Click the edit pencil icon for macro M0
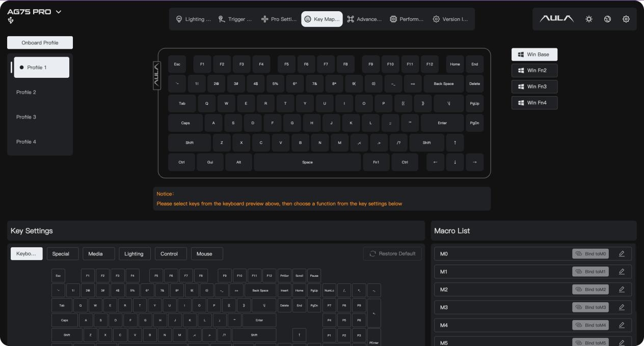The width and height of the screenshot is (644, 346). point(622,253)
